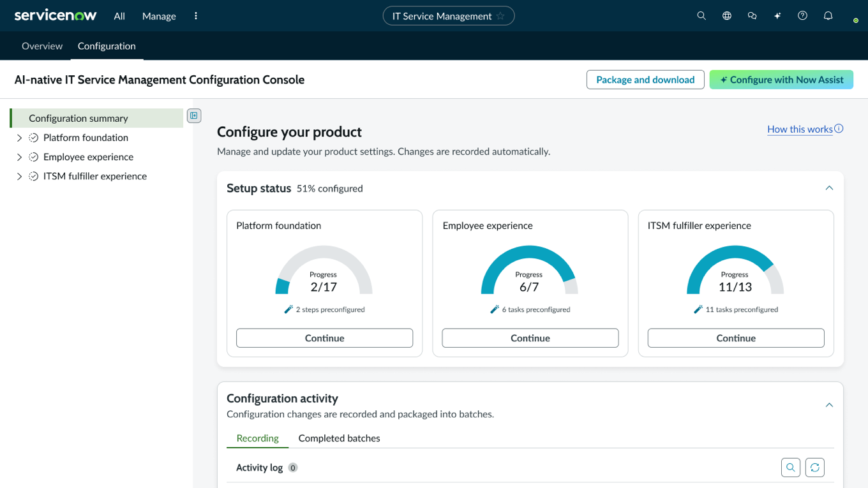The width and height of the screenshot is (868, 488).
Task: Favorite IT Service Management with star icon
Action: click(500, 17)
